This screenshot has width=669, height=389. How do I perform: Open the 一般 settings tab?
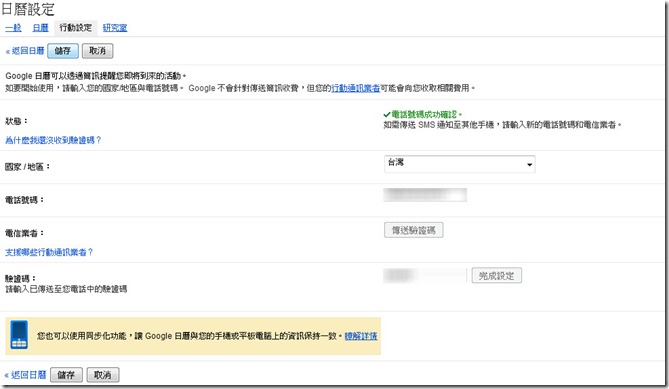click(13, 28)
